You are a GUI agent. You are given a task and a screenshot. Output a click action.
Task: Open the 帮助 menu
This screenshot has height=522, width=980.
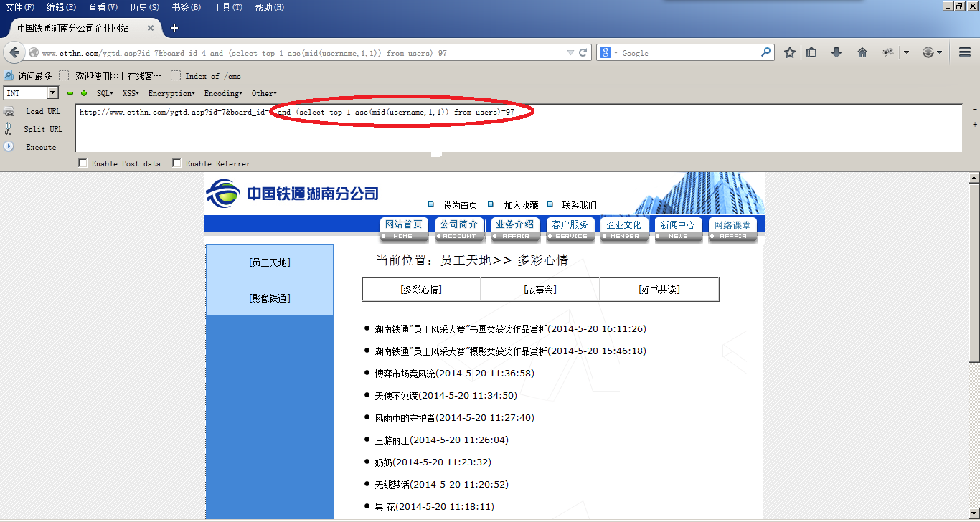[269, 7]
